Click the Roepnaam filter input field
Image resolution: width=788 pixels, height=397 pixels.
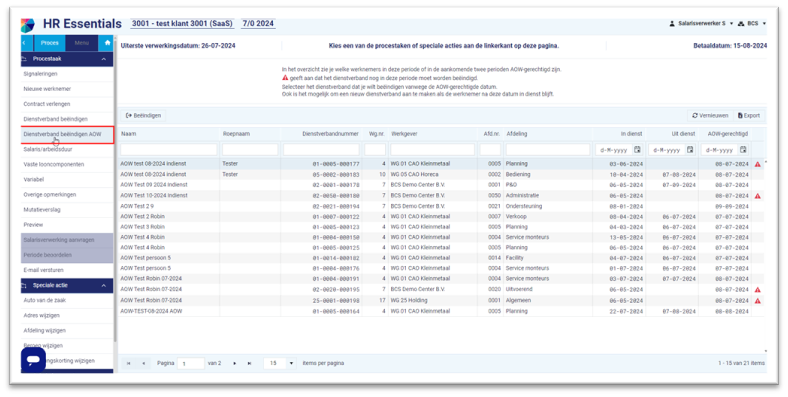250,150
